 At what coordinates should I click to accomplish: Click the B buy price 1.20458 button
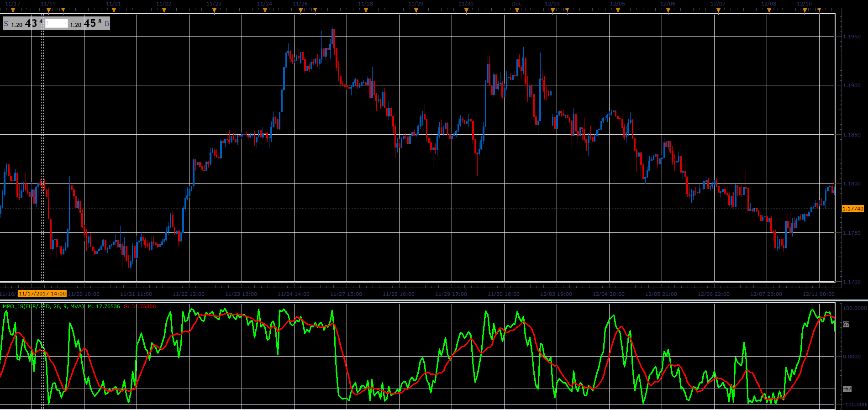90,23
